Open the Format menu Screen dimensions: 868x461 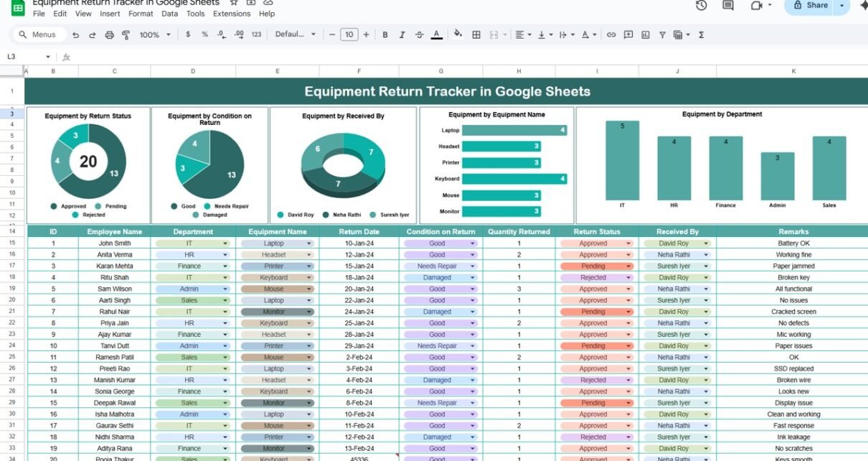coord(141,14)
